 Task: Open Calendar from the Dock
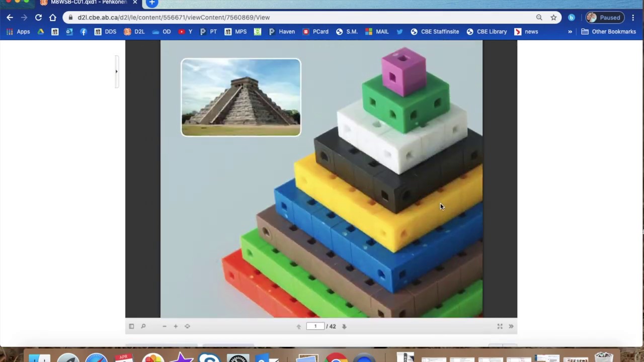[x=124, y=357]
